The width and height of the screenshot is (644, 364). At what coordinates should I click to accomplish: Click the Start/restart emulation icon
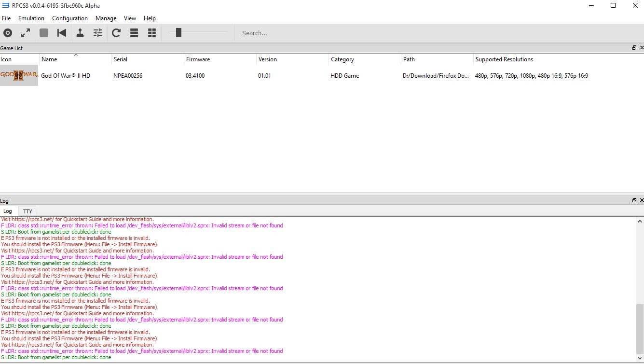[62, 33]
